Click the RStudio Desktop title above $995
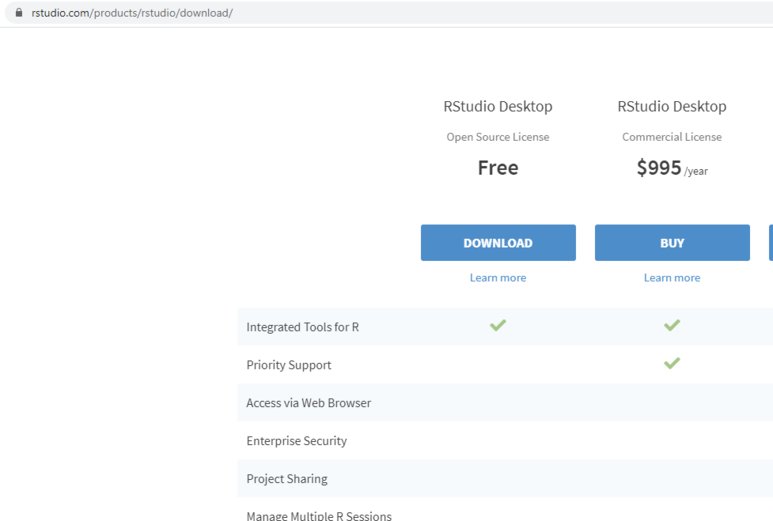Screen dimensions: 773x521 pyautogui.click(x=672, y=106)
